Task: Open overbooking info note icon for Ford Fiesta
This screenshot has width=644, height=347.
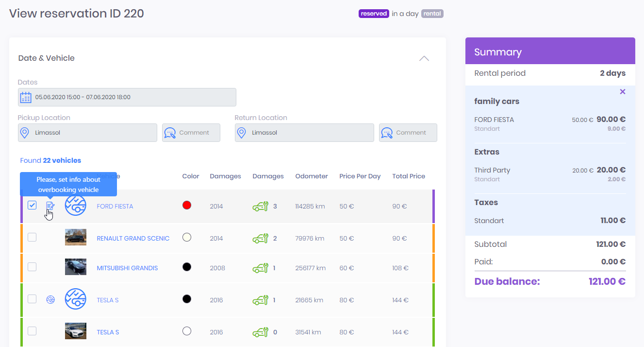Action: tap(50, 206)
